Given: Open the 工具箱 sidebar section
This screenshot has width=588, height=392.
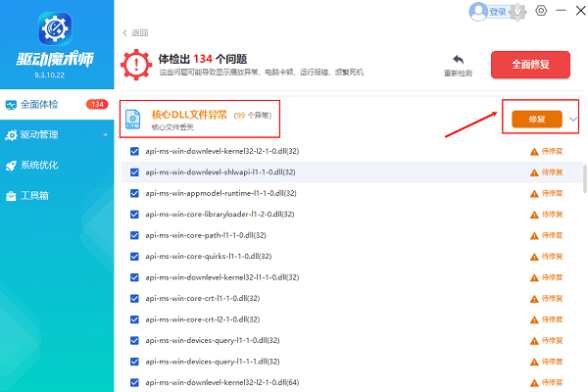Looking at the screenshot, I should 57,195.
